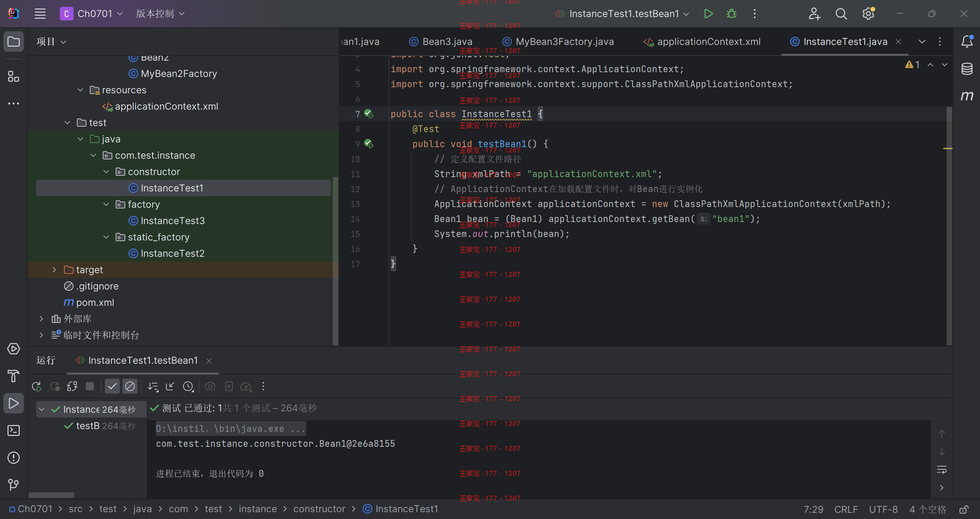
Task: Open the 项目 view selector dropdown
Action: (51, 42)
